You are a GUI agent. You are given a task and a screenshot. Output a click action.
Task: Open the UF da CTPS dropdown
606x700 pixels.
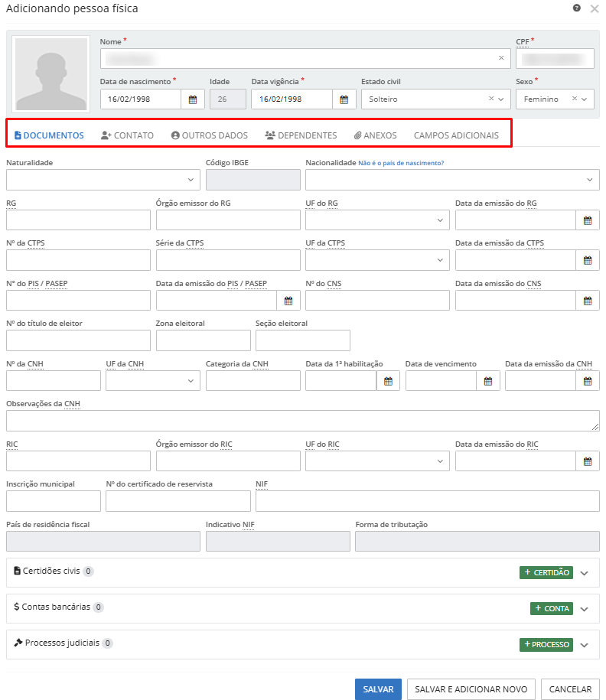tap(377, 260)
